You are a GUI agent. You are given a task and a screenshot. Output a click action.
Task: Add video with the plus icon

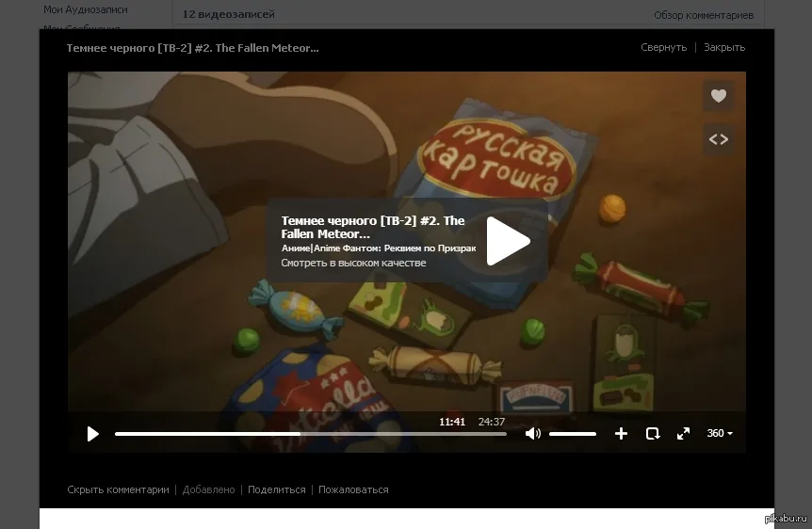click(621, 433)
